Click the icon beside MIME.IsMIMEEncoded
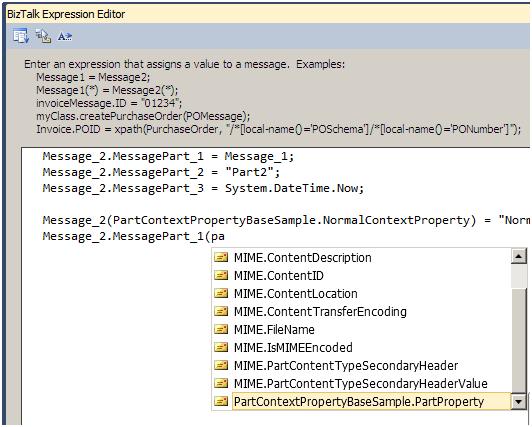 click(x=221, y=347)
